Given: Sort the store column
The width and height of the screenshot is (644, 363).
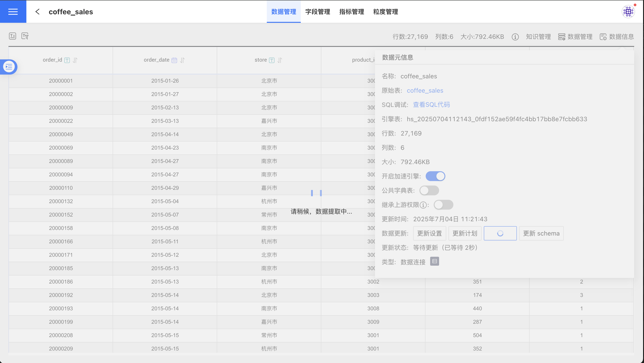Looking at the screenshot, I should 280,60.
